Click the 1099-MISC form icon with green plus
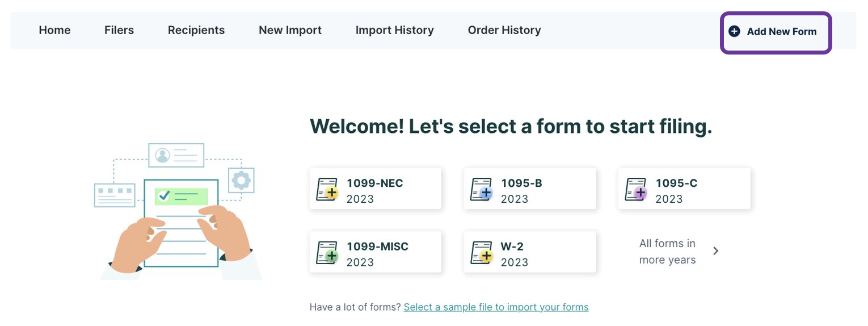The height and width of the screenshot is (326, 868). click(x=327, y=253)
